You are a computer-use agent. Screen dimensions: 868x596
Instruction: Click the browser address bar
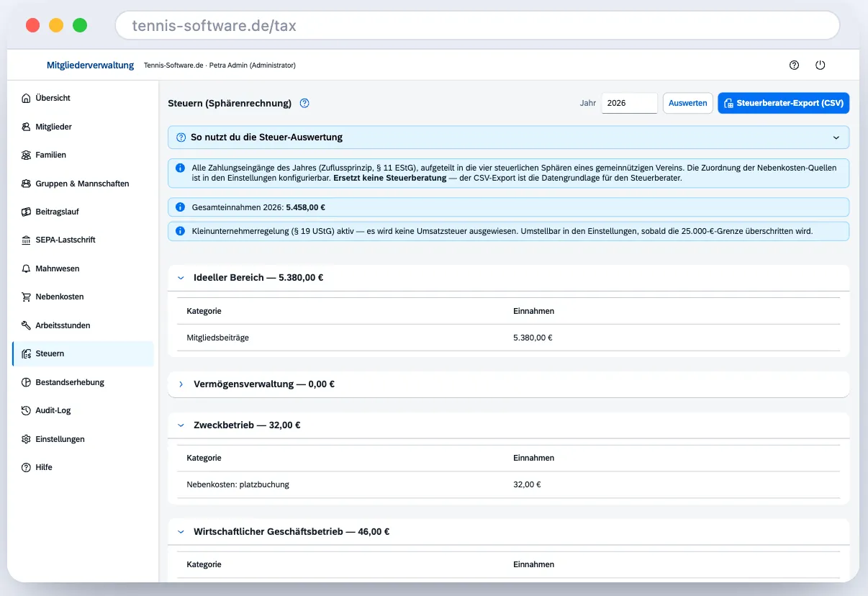(477, 26)
